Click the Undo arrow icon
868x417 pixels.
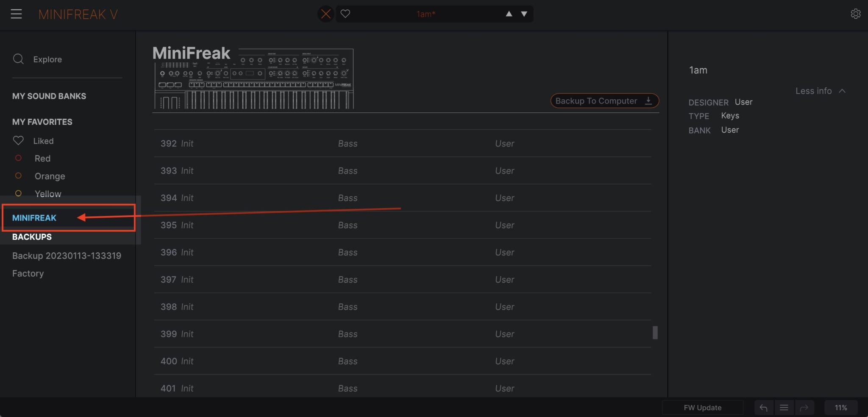[764, 407]
